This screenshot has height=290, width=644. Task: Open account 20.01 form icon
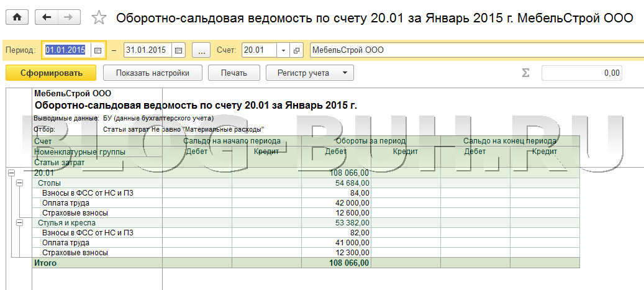point(296,50)
